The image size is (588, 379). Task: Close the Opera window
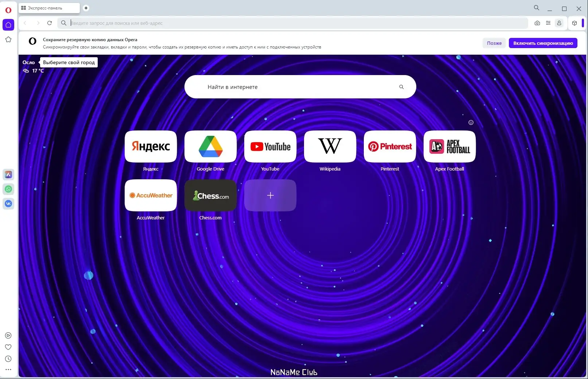(x=579, y=8)
